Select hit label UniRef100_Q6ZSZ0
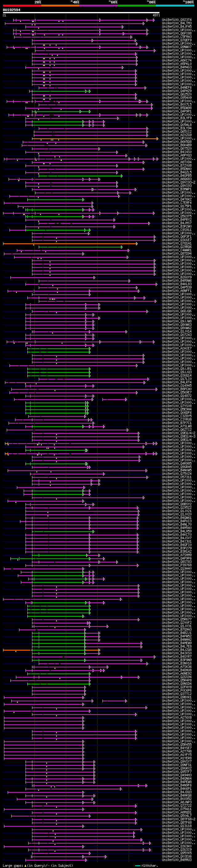The image size is (197, 868). (177, 95)
